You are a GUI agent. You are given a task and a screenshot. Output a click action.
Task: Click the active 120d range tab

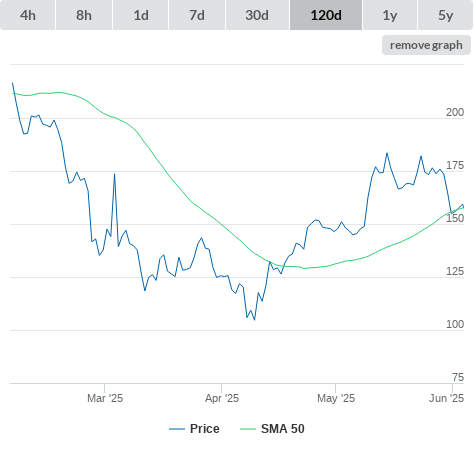point(326,15)
